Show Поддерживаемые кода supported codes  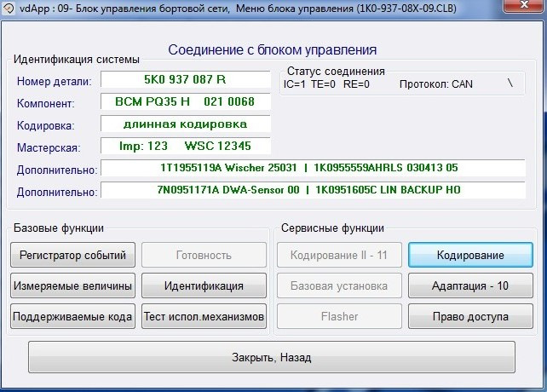click(x=72, y=316)
